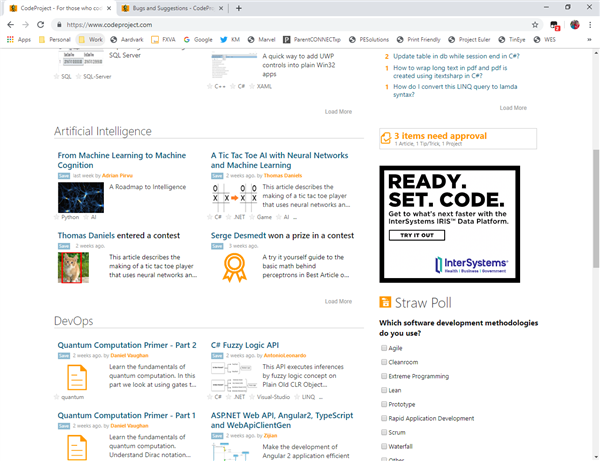The height and width of the screenshot is (461, 600).
Task: Open the Print Friendly bookmark
Action: click(x=419, y=39)
